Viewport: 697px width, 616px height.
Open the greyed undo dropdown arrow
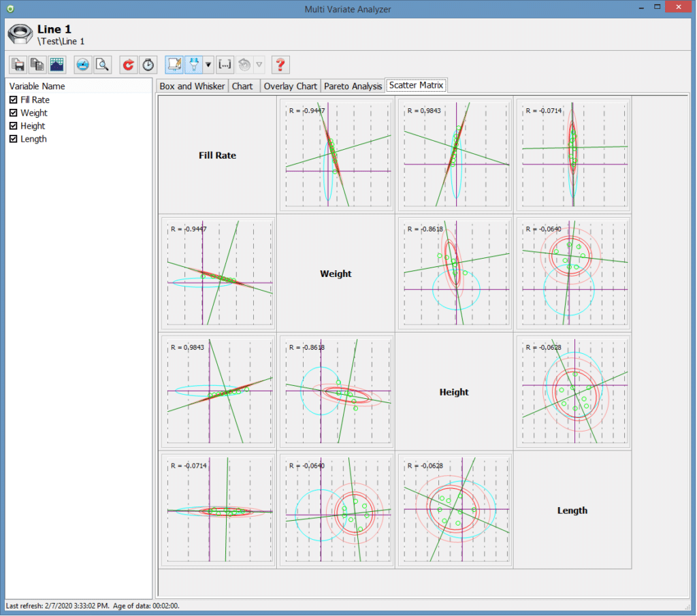click(259, 65)
